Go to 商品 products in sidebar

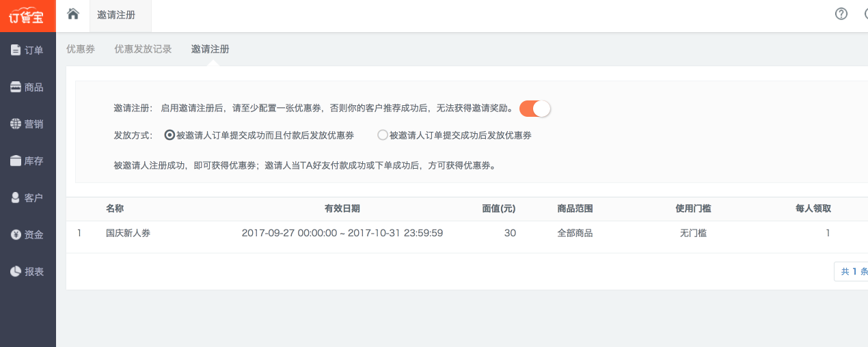pyautogui.click(x=27, y=87)
